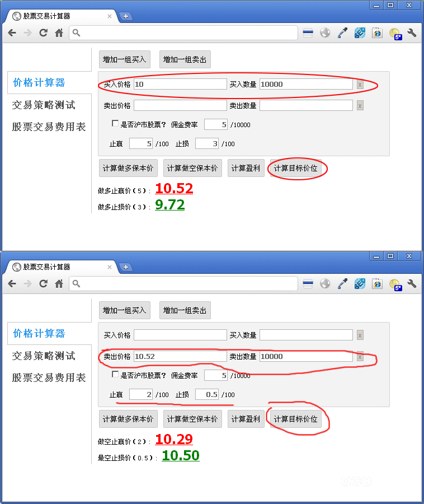Remove the 买入价格 row in top window
This screenshot has height=504, width=424.
click(x=360, y=85)
